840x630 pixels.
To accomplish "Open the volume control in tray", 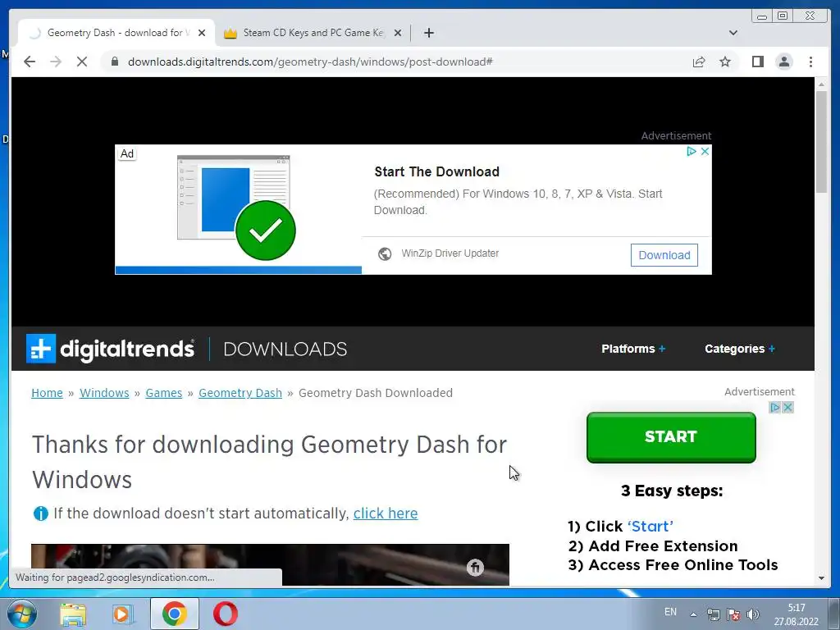I will (753, 614).
